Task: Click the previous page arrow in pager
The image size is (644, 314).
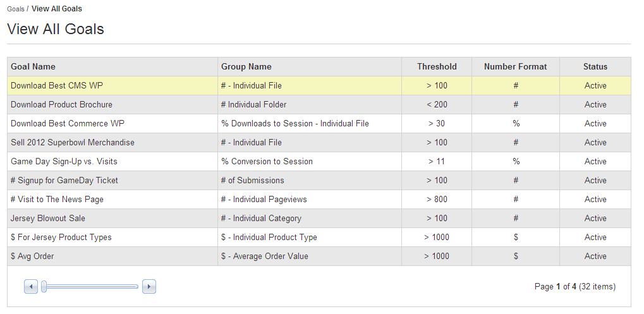Action: click(x=31, y=286)
